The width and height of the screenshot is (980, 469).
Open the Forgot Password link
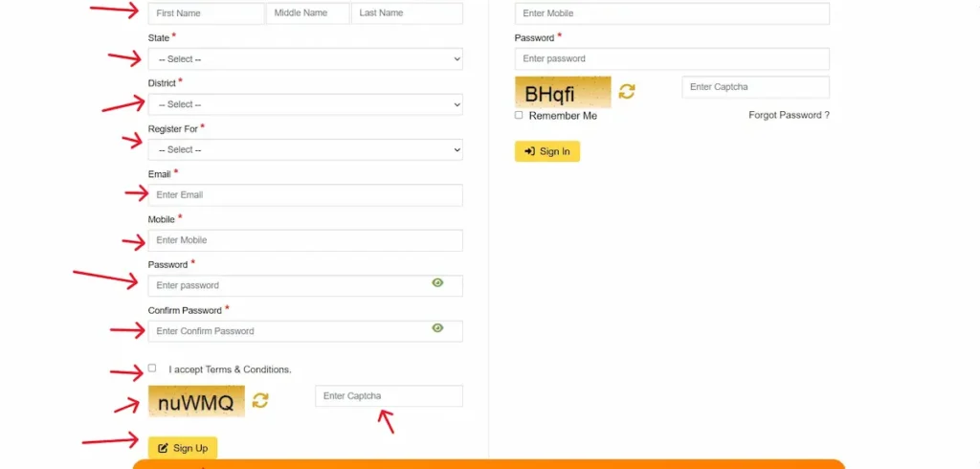(x=790, y=115)
